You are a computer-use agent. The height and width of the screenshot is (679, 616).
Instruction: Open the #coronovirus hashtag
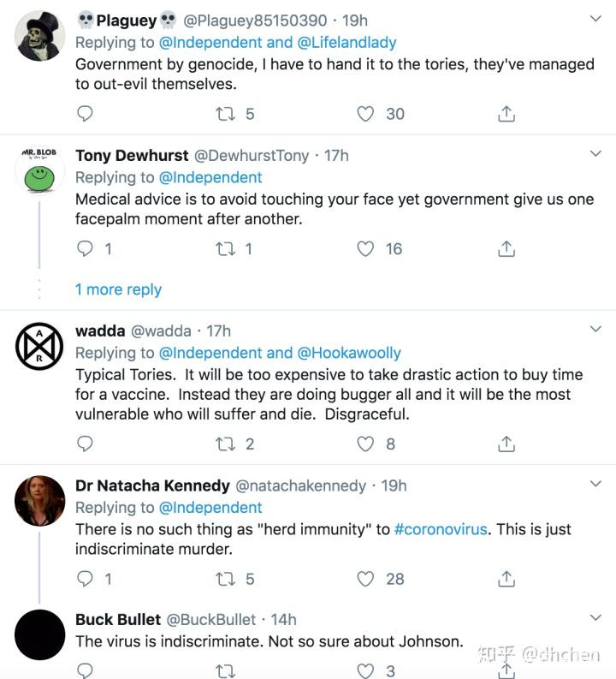441,529
